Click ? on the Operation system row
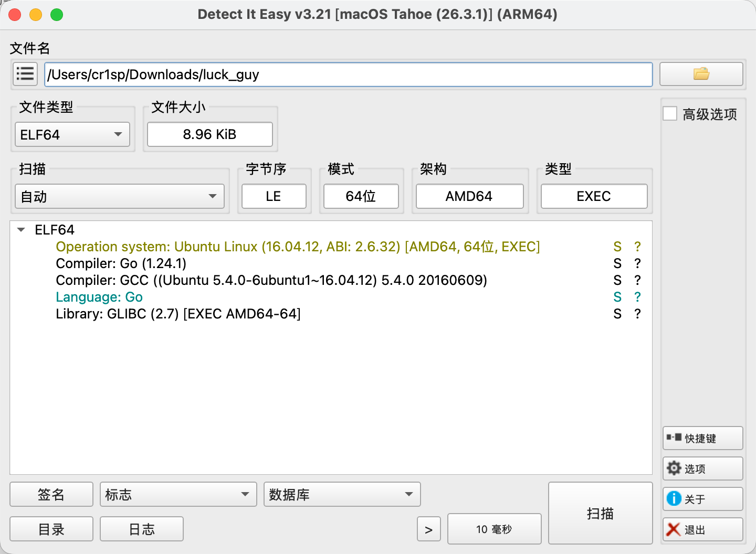Screen dimensions: 756x554 click(637, 247)
